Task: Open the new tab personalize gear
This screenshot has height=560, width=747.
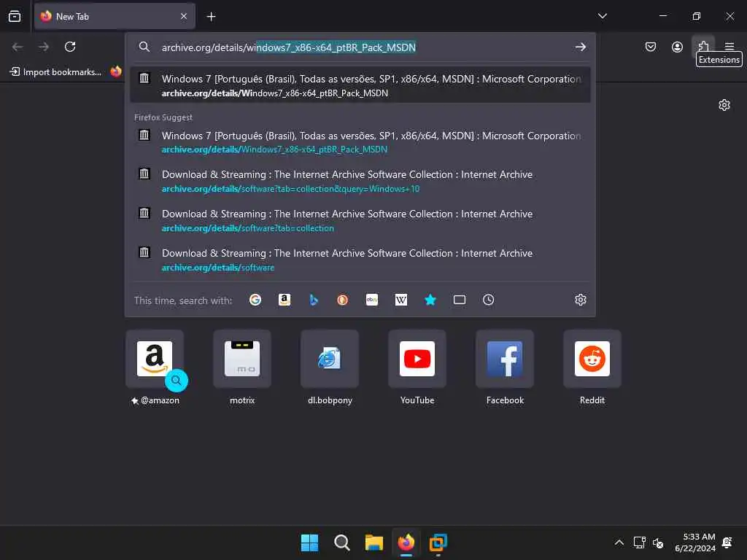Action: pos(724,105)
